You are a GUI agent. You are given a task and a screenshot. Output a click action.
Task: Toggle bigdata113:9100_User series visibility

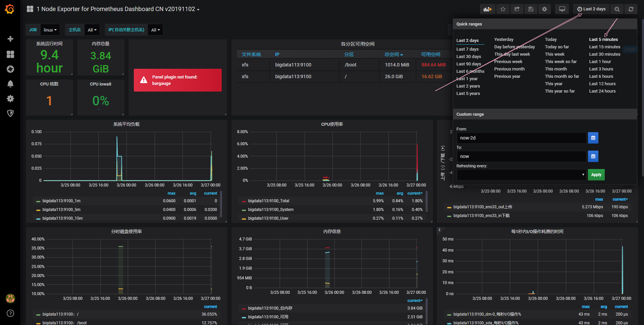pyautogui.click(x=268, y=218)
